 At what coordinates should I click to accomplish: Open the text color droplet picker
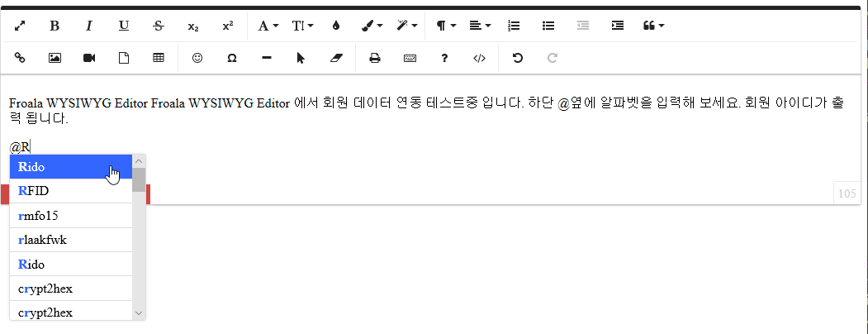[336, 26]
